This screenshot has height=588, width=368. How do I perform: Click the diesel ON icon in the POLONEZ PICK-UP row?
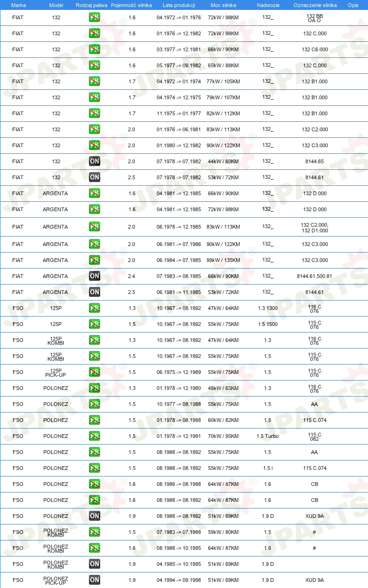[x=95, y=580]
